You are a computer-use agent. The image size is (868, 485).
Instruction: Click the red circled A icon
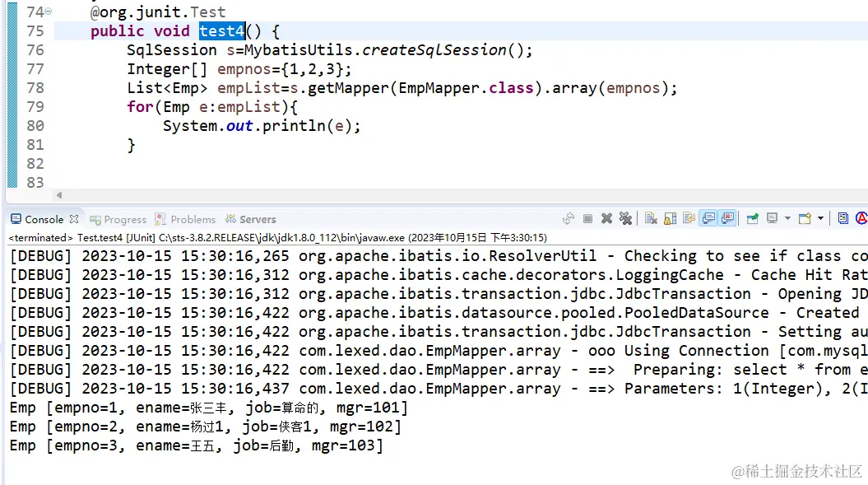861,219
